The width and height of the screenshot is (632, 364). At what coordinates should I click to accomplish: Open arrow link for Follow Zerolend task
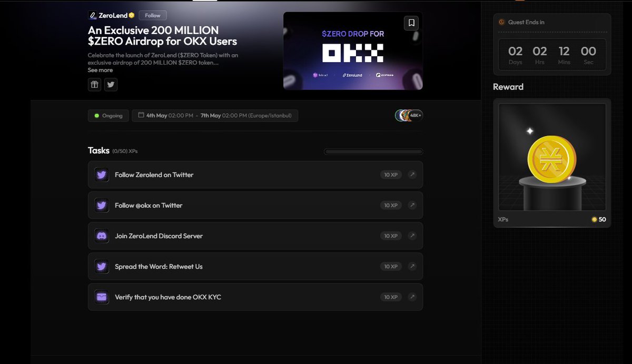pyautogui.click(x=412, y=175)
